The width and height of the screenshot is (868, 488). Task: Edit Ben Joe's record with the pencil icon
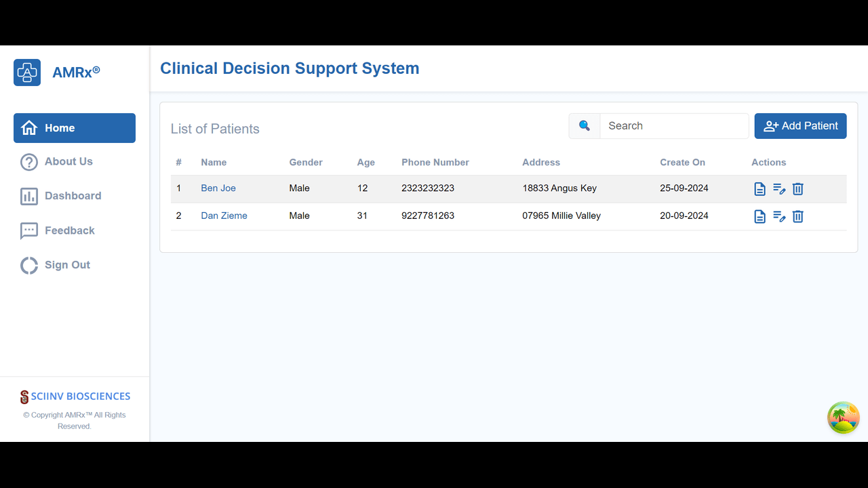tap(779, 189)
